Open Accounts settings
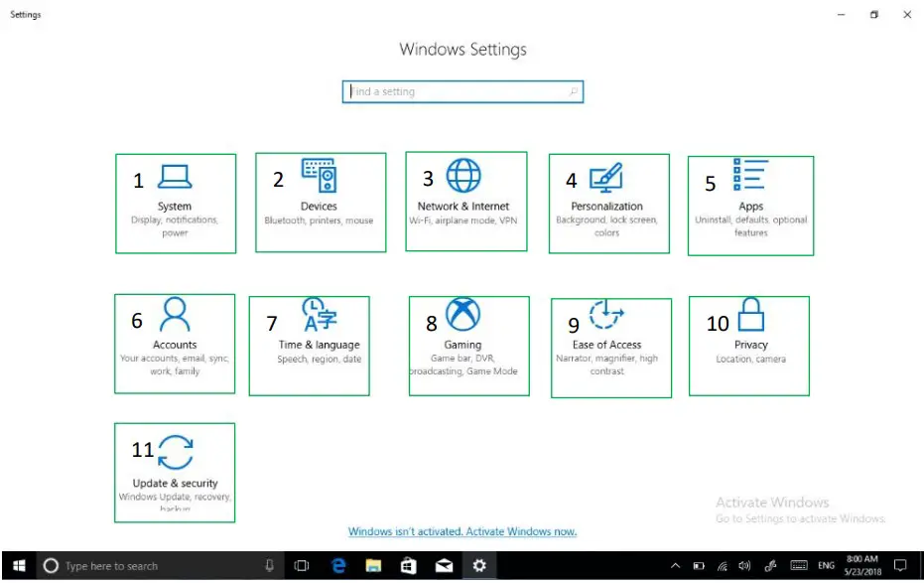The height and width of the screenshot is (583, 924). pyautogui.click(x=175, y=345)
